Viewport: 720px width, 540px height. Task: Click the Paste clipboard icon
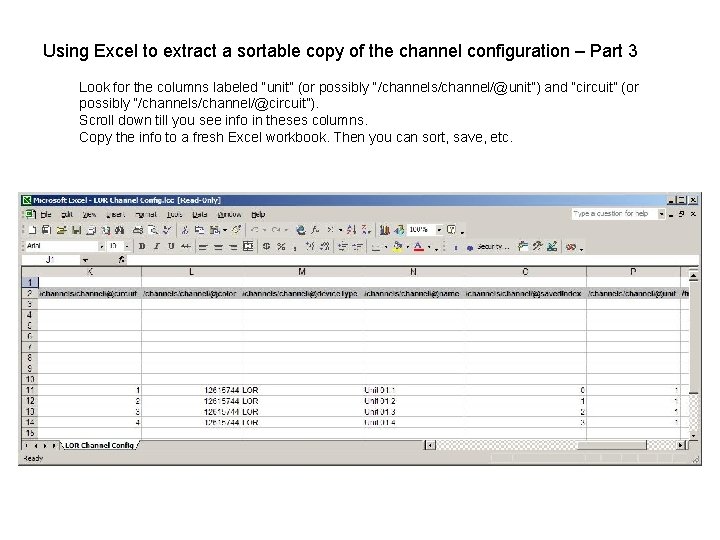(x=214, y=230)
